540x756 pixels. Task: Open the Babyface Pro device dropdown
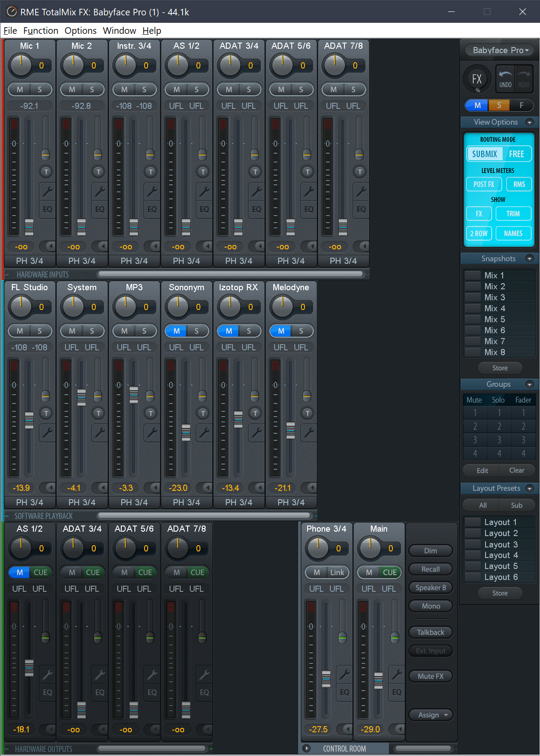tap(500, 50)
